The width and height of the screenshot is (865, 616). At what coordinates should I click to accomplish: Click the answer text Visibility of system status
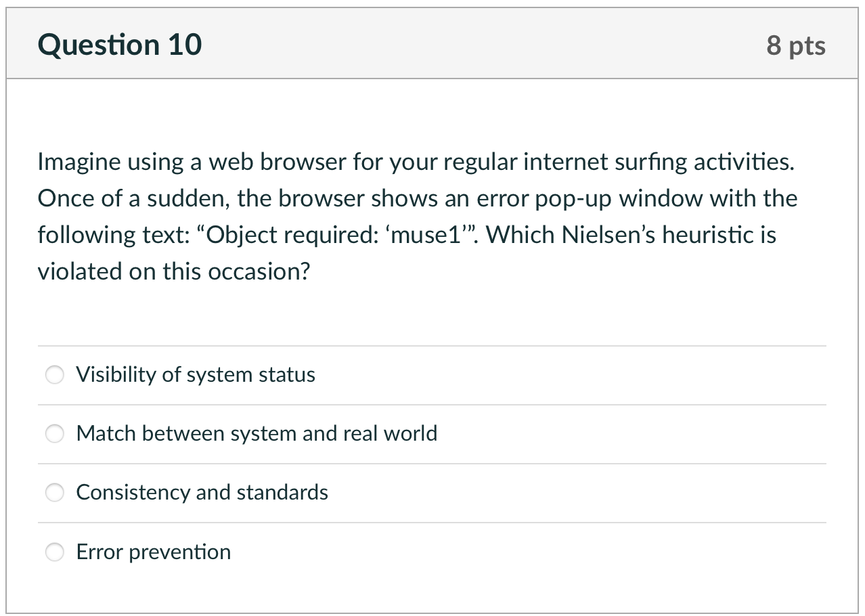(x=196, y=374)
